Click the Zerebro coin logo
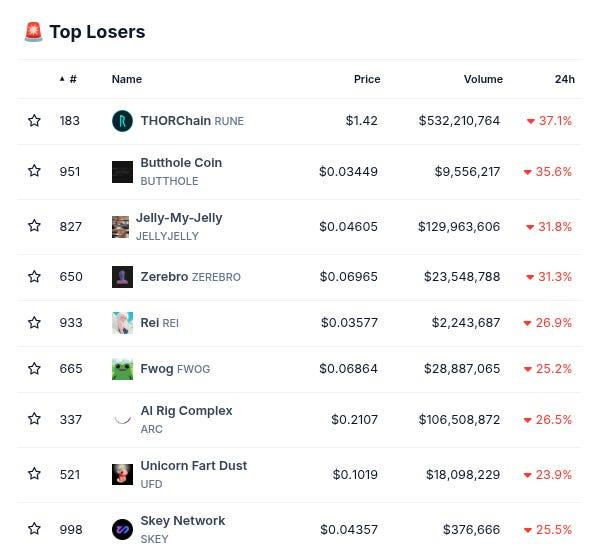Screen dimensions: 595x553 click(122, 277)
